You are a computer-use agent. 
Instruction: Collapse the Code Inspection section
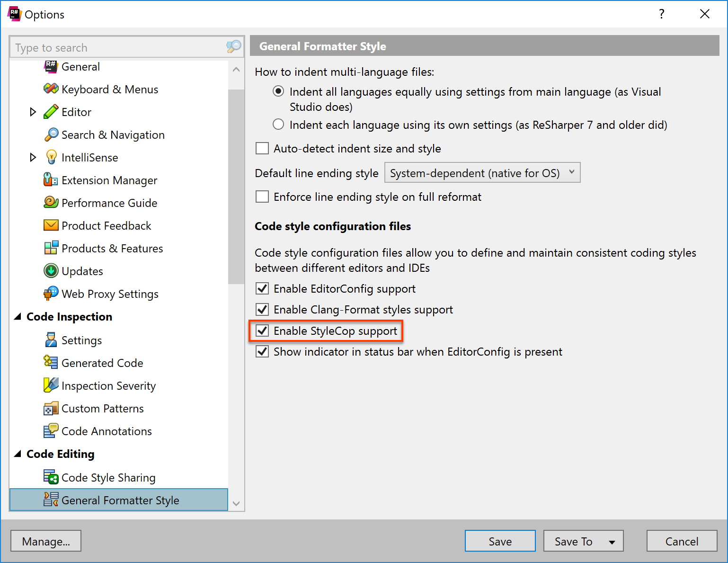tap(18, 317)
